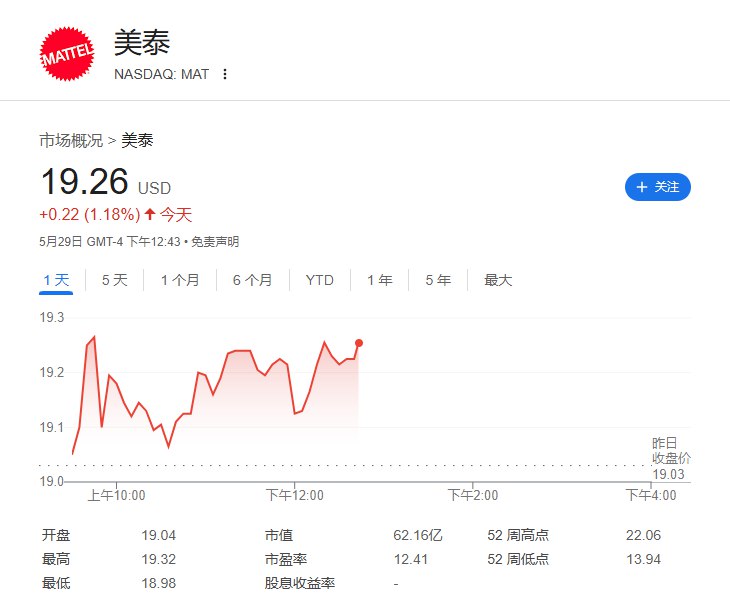Click the 市值 value 62.16亿

(418, 535)
